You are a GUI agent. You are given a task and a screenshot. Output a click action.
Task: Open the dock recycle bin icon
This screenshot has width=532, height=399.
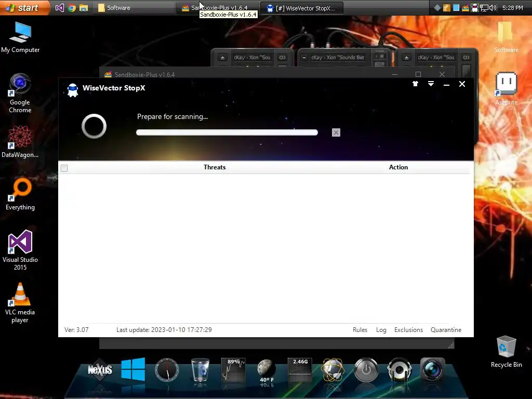[200, 369]
